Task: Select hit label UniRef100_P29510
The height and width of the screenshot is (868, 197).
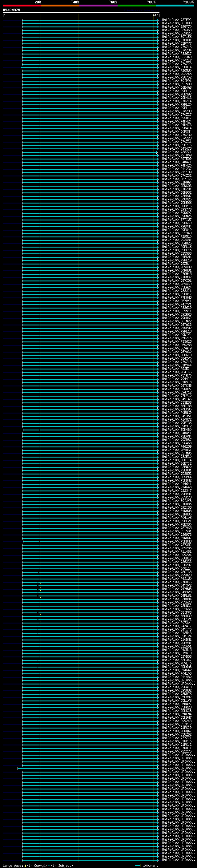Action: point(177,236)
